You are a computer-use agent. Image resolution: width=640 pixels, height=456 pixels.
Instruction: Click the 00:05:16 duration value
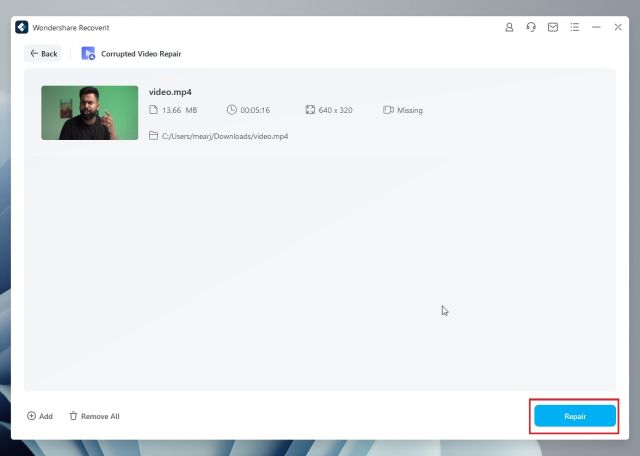point(255,110)
